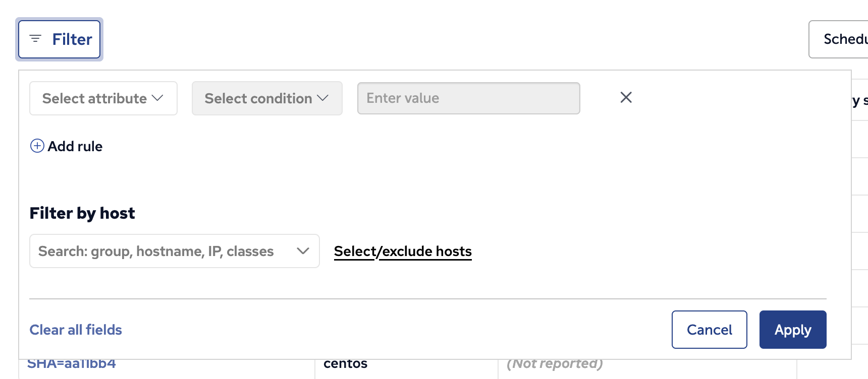The height and width of the screenshot is (379, 868).
Task: Click the centos table cell
Action: [346, 365]
